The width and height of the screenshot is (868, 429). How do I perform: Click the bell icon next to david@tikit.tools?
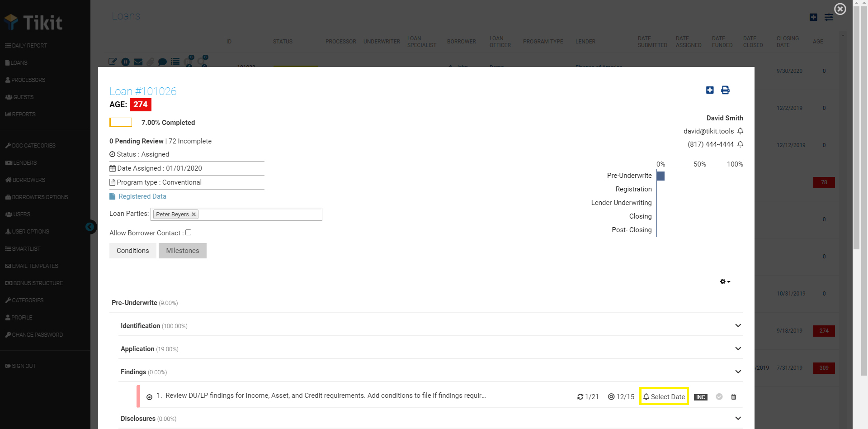click(740, 131)
